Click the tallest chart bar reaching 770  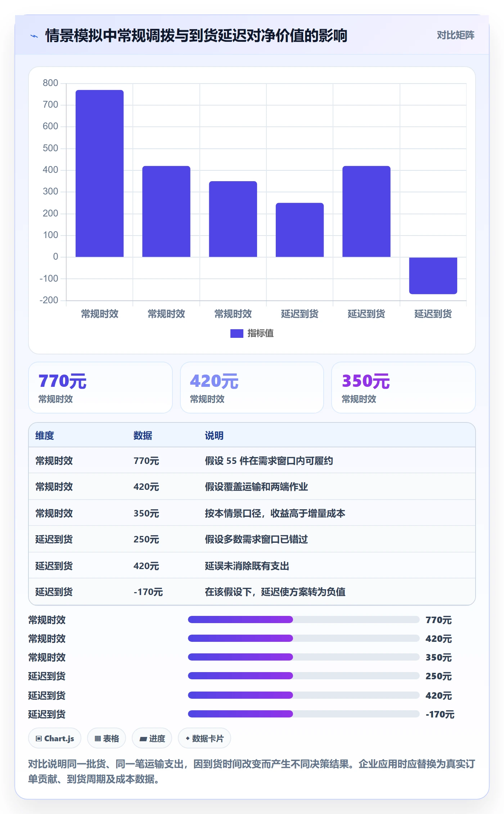point(99,173)
